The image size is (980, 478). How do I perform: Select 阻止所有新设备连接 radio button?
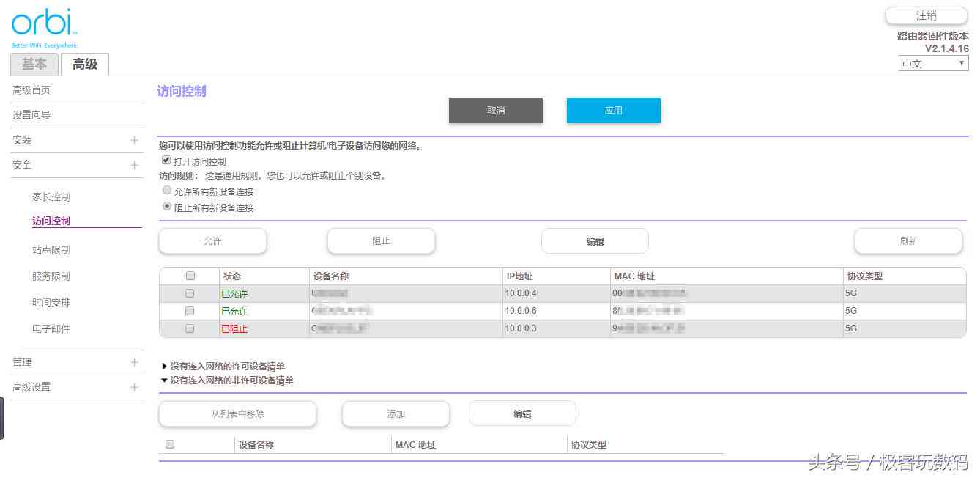167,207
